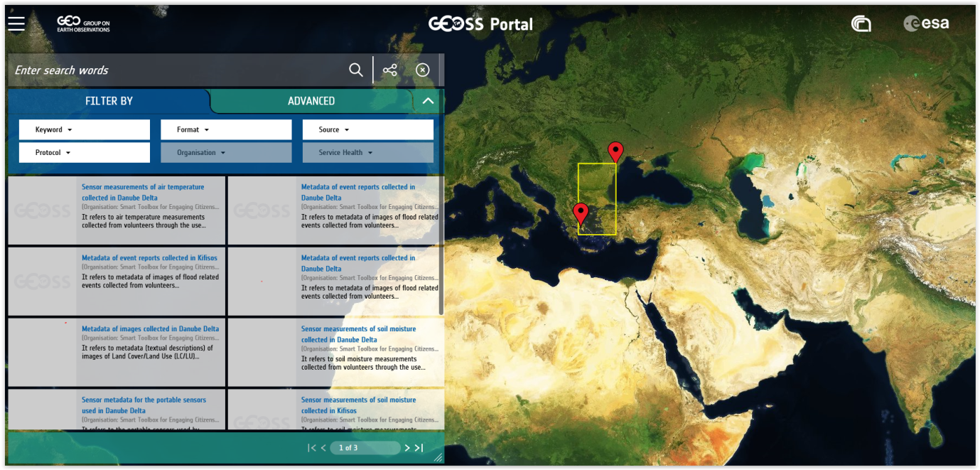
Task: Click the lower red map pin over Greece
Action: coord(581,213)
